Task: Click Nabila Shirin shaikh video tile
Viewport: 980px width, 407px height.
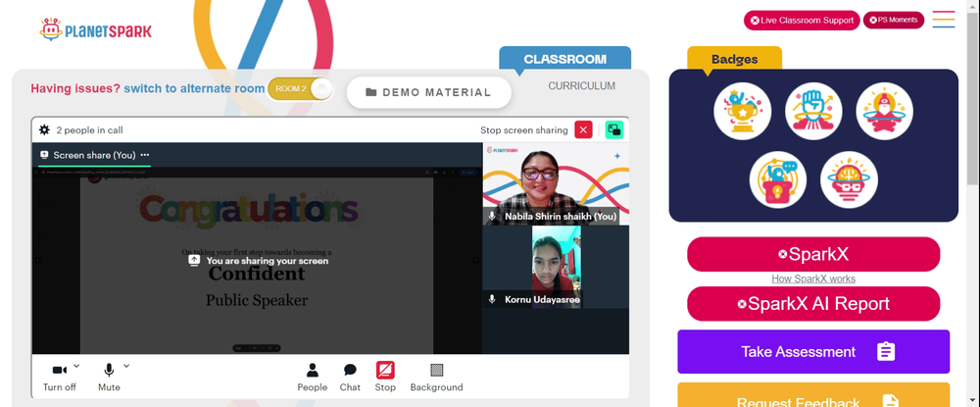Action: [556, 183]
